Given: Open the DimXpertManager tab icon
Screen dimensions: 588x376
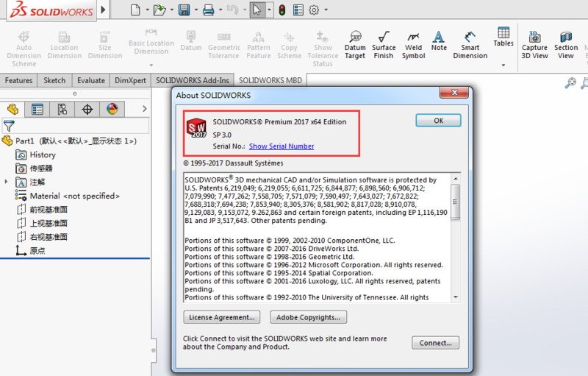Looking at the screenshot, I should (87, 109).
